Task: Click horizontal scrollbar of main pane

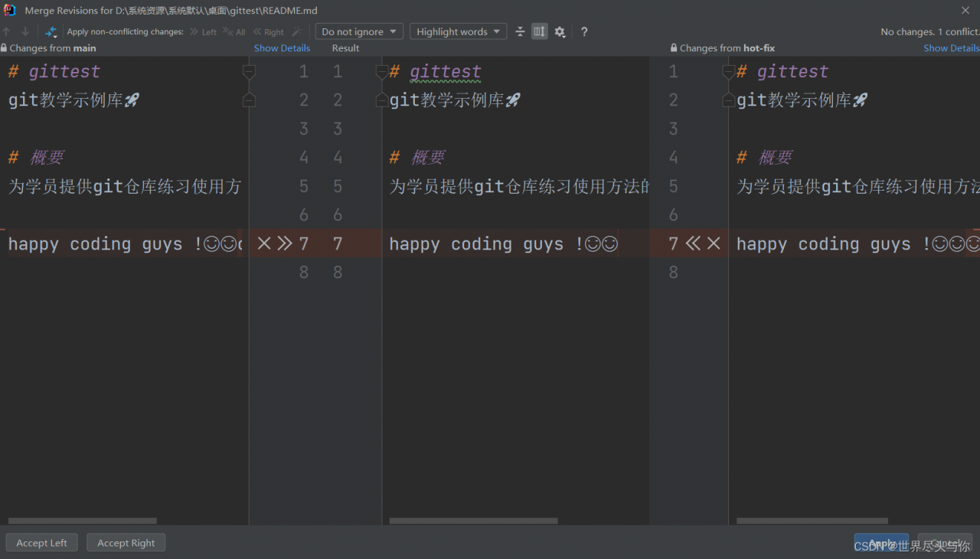Action: [83, 521]
